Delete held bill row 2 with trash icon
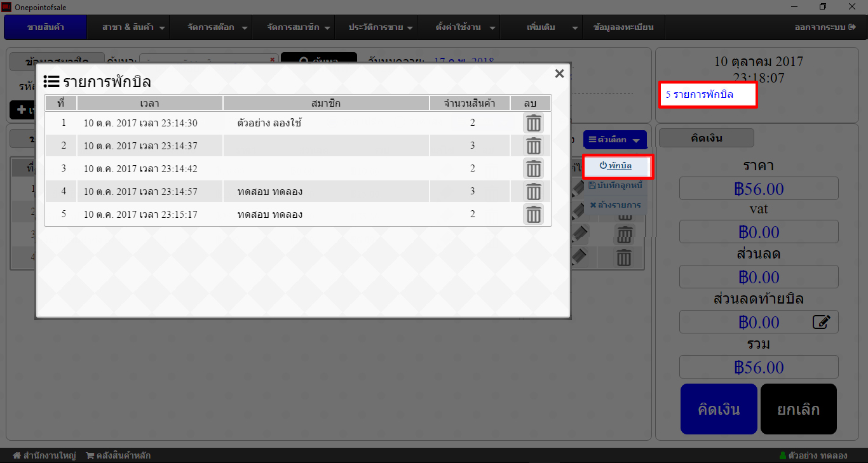The image size is (868, 463). point(533,146)
